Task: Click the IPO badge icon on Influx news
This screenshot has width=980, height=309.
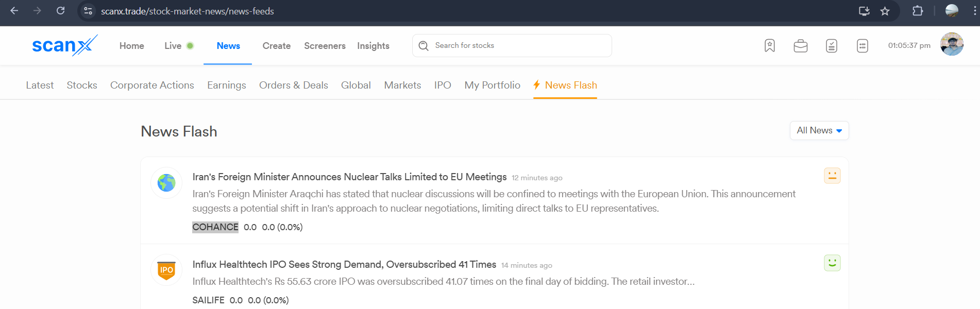Action: tap(166, 270)
